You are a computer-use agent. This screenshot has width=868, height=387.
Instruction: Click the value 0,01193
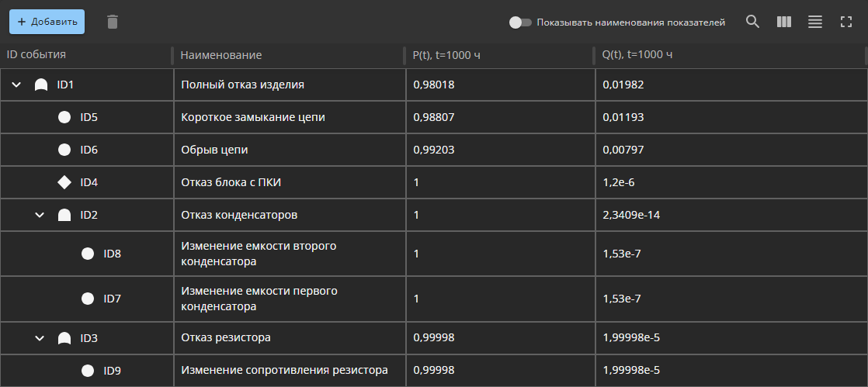coord(623,117)
